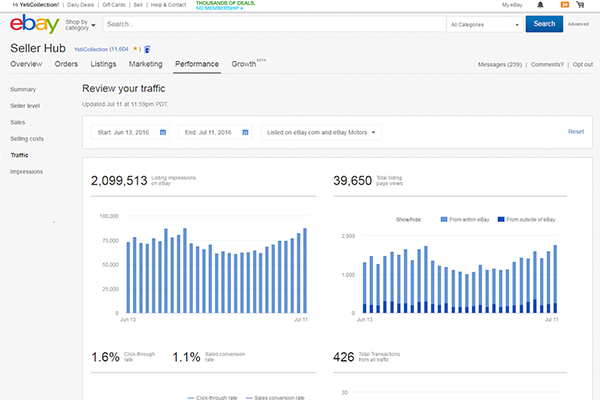The height and width of the screenshot is (400, 600).
Task: Open Summary in the sidebar
Action: point(23,89)
